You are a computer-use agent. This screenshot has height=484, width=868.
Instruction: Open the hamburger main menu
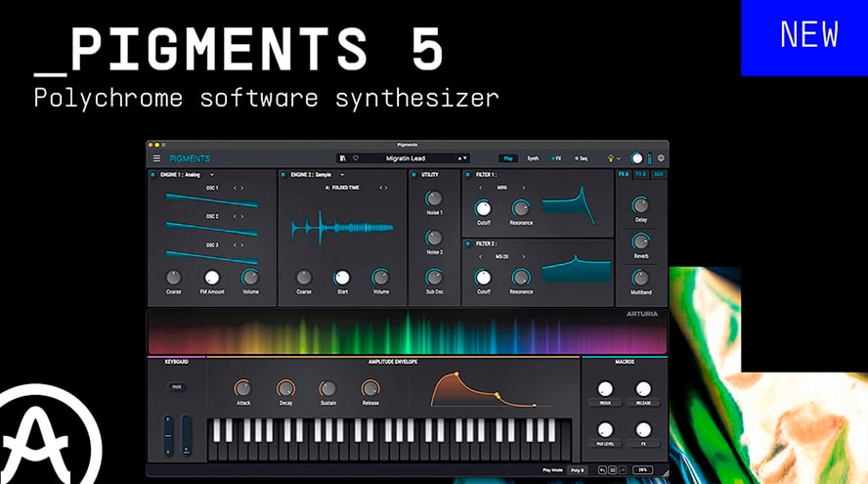(x=156, y=158)
